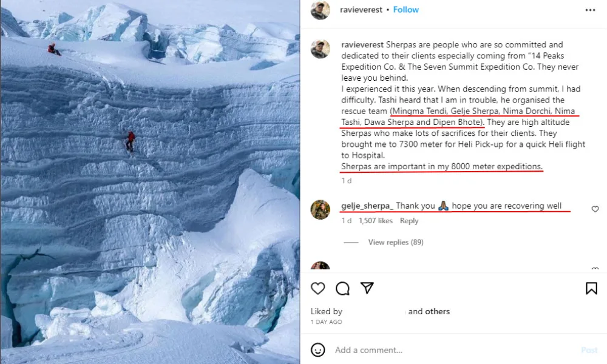This screenshot has width=607, height=364.
Task: Expand View replies (89)
Action: pyautogui.click(x=395, y=242)
